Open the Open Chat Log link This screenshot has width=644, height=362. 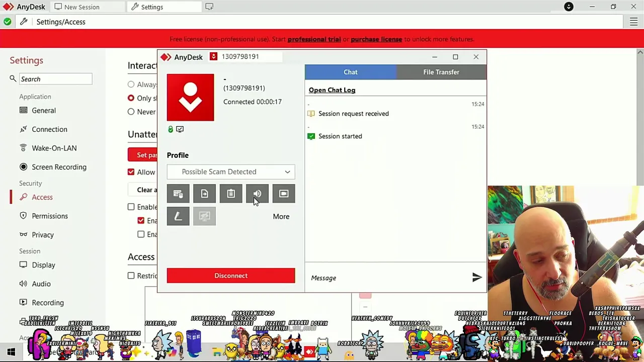(x=332, y=90)
